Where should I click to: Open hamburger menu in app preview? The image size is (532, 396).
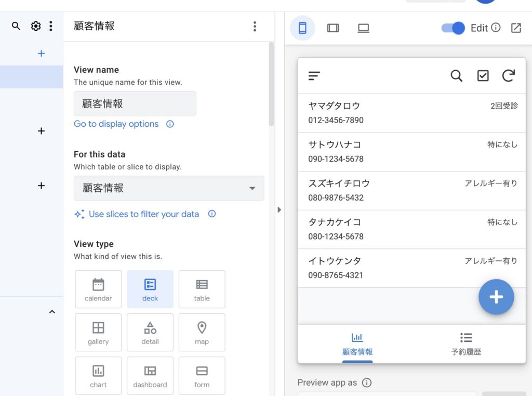pos(314,76)
